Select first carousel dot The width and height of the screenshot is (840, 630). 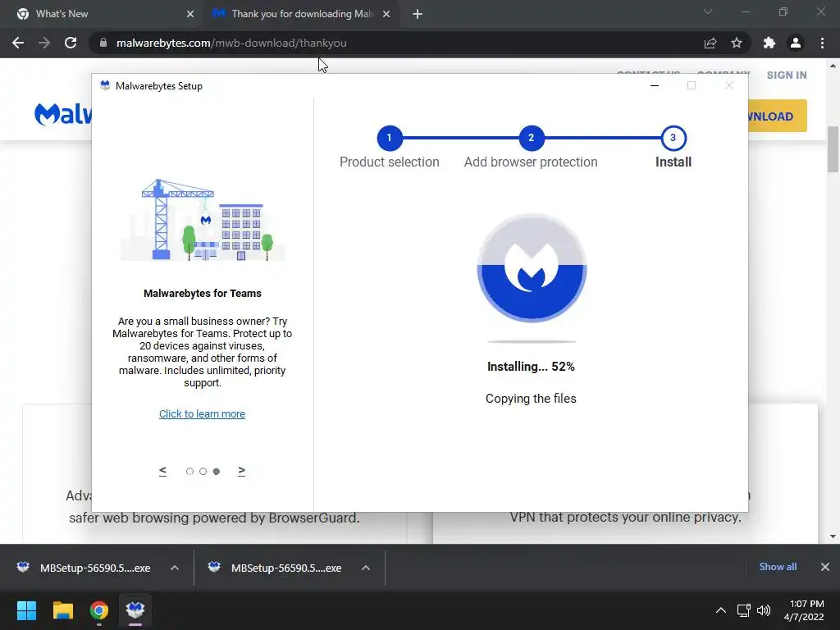(x=189, y=472)
